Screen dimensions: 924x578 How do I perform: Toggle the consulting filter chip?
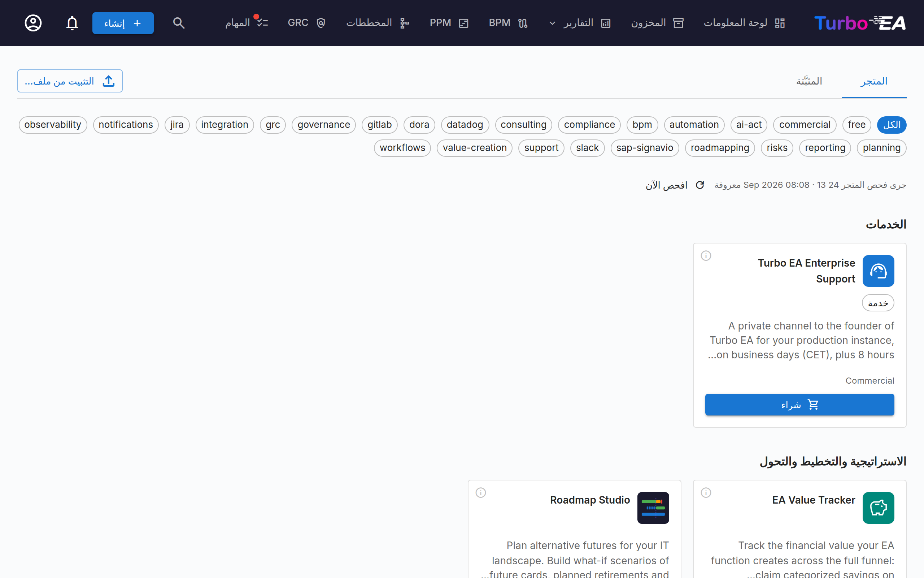[523, 125]
